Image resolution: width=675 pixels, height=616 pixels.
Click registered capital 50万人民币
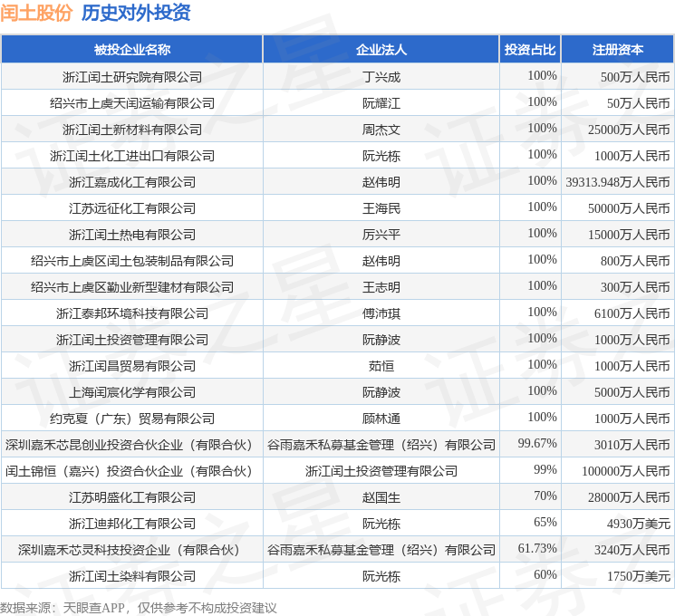pyautogui.click(x=639, y=103)
